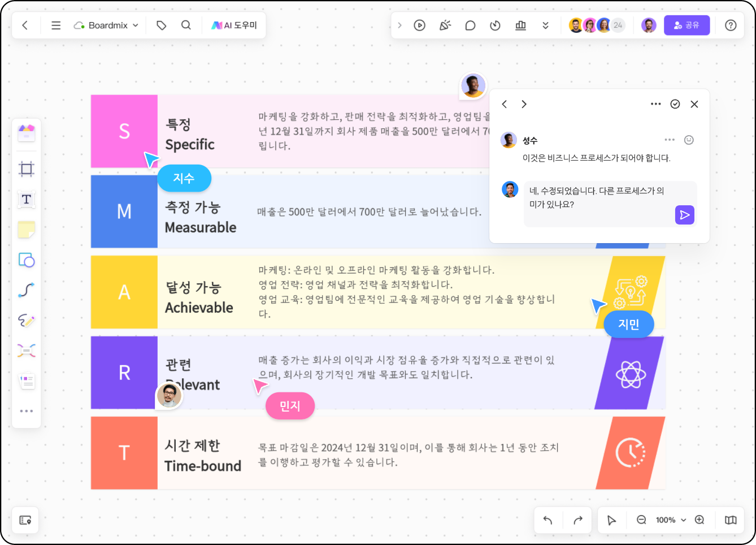Zoom out with the minus magnifier
The image size is (756, 545).
[641, 520]
